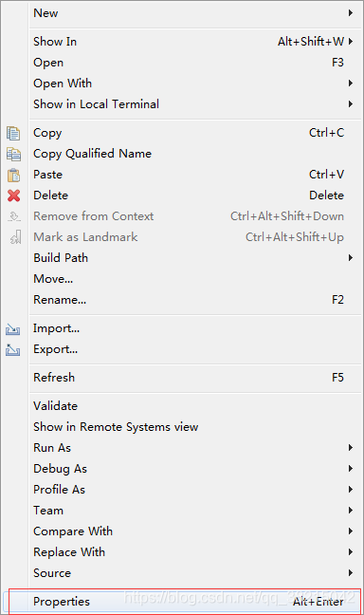Screen dimensions: 364x615
Task: Expand the Run As submenu arrow
Action: [351, 448]
